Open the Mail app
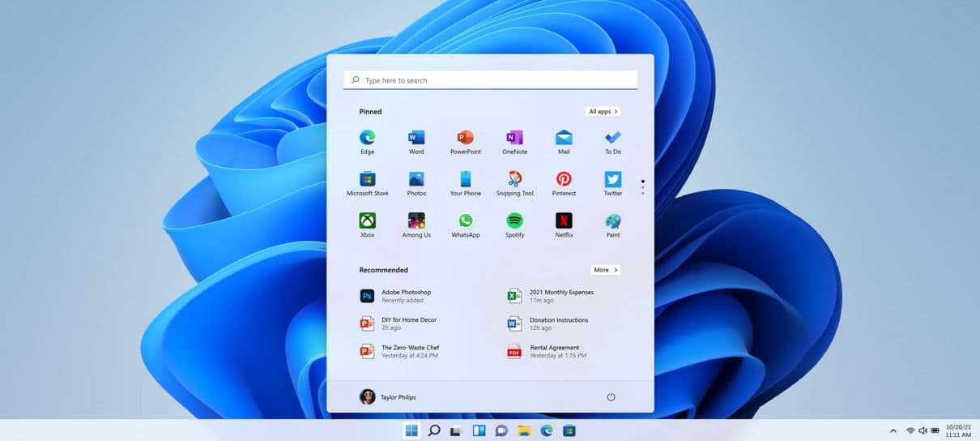This screenshot has width=980, height=441. coord(564,141)
